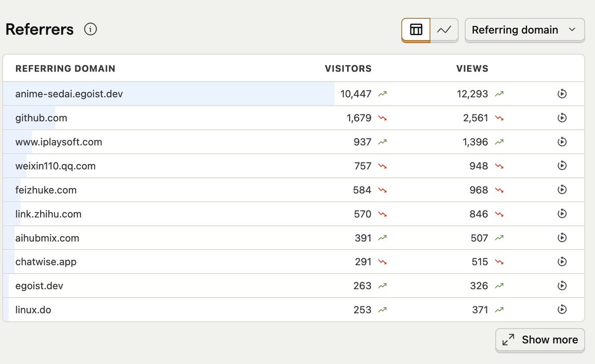This screenshot has height=364, width=595.
Task: Click the views down-trend arrow for feizhuke.com
Action: [499, 190]
